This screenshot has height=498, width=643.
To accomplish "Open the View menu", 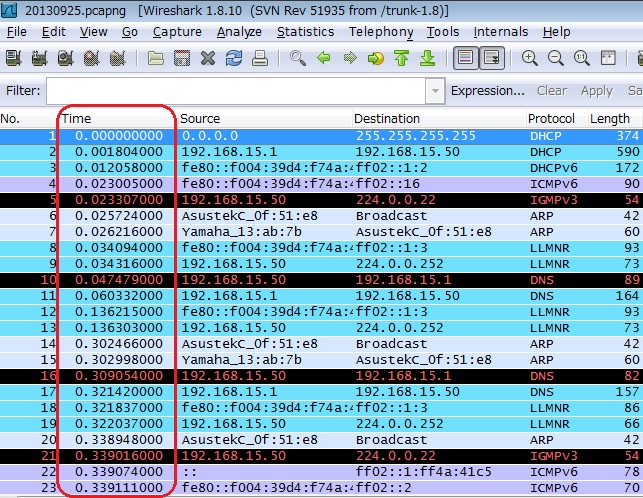I will point(93,32).
